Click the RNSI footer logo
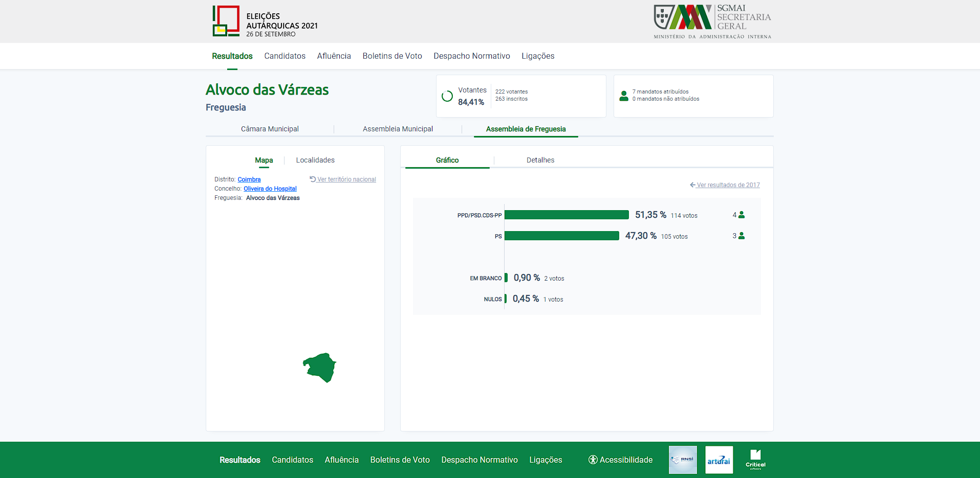This screenshot has height=478, width=980. (683, 460)
